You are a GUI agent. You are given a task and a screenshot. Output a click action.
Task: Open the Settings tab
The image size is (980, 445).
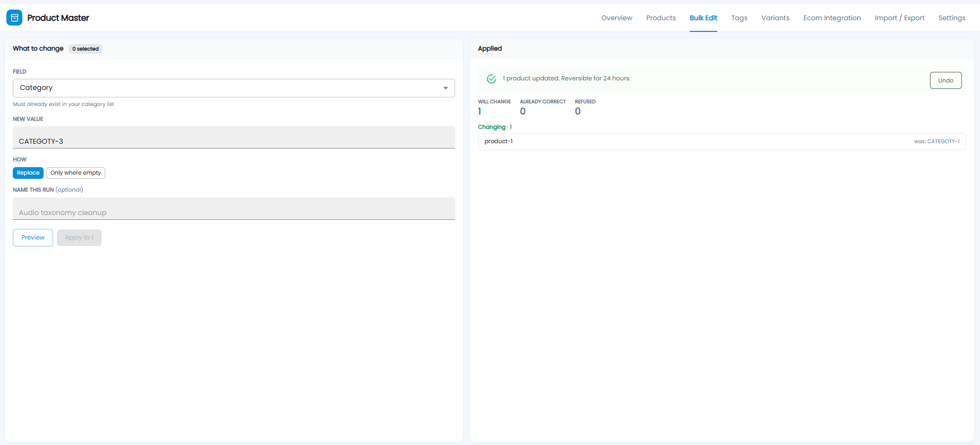952,18
